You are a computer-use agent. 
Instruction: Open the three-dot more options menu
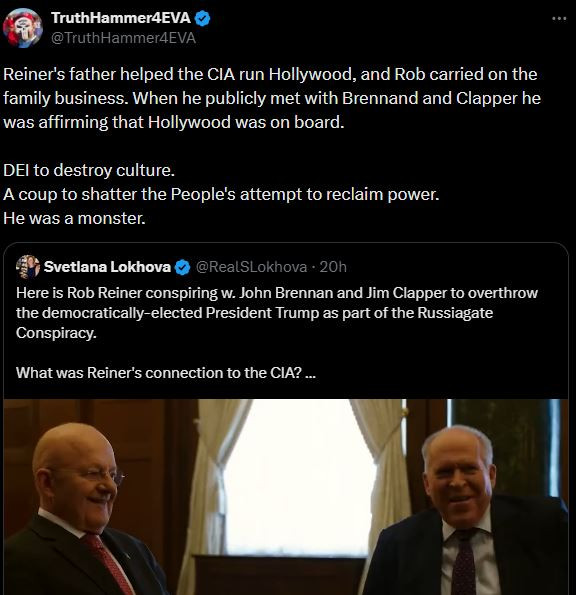(559, 18)
